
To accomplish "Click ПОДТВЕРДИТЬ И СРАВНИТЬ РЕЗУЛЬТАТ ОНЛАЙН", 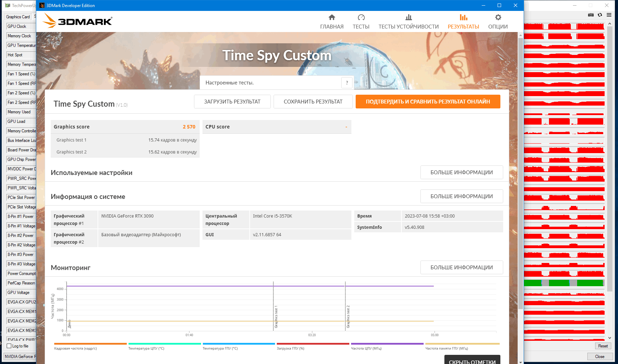I will click(x=428, y=102).
